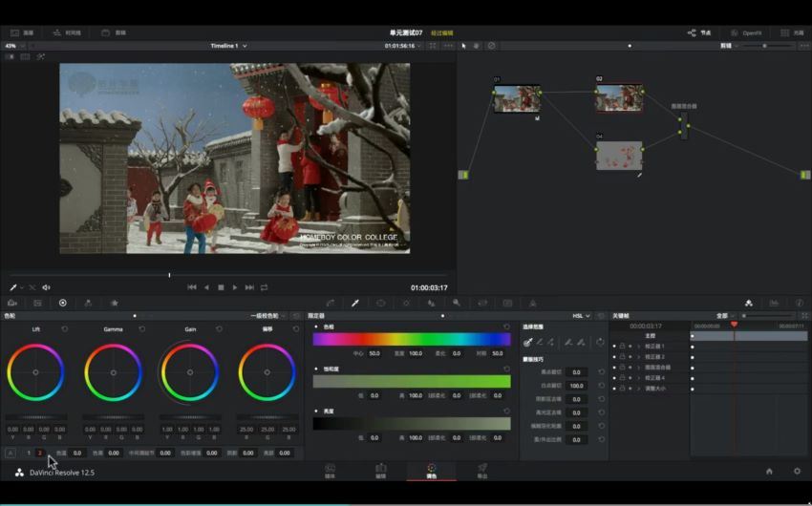This screenshot has width=812, height=506.
Task: Open the Motion Effects star icon
Action: 115,304
